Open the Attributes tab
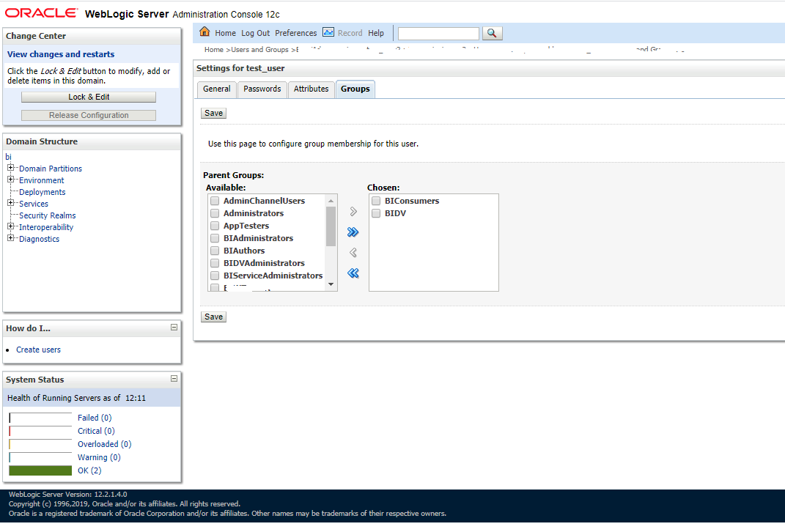The image size is (785, 532). pos(311,89)
